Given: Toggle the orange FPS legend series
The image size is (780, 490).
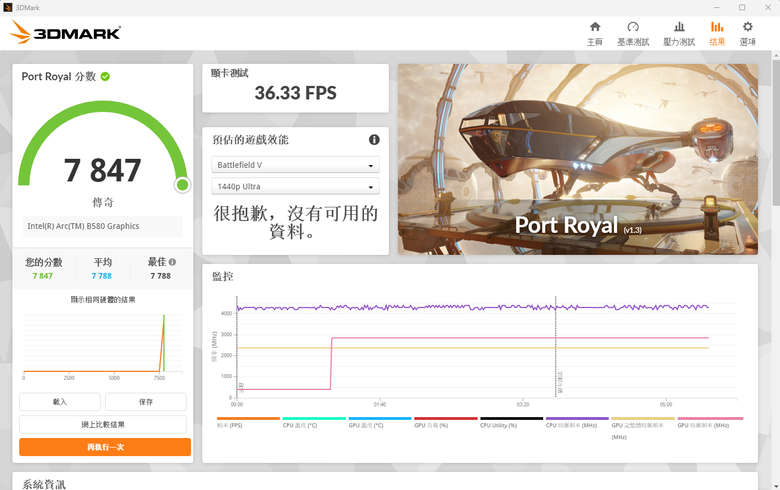Looking at the screenshot, I should pyautogui.click(x=248, y=422).
